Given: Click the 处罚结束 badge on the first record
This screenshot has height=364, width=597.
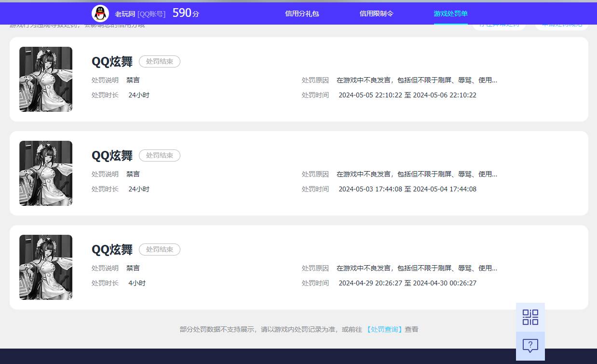Looking at the screenshot, I should (x=160, y=61).
